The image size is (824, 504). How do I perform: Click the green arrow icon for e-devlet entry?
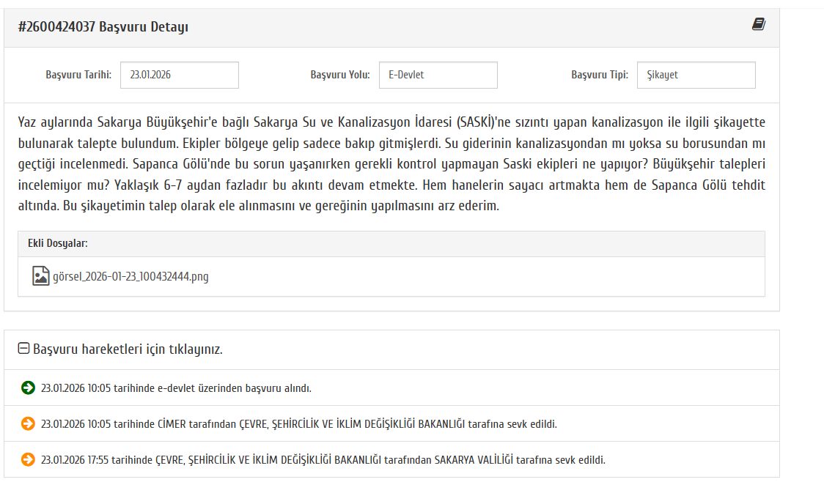[x=28, y=388]
